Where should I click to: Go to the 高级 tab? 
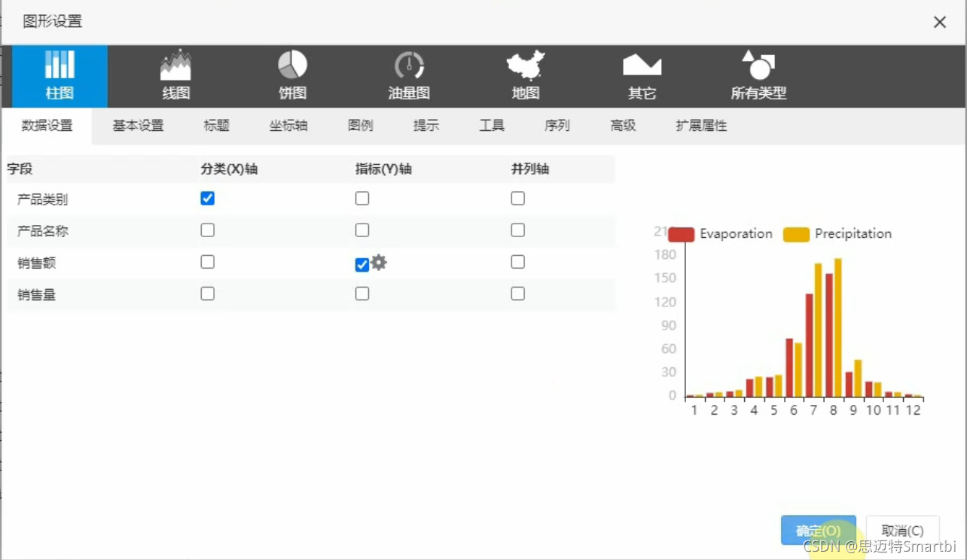click(623, 125)
